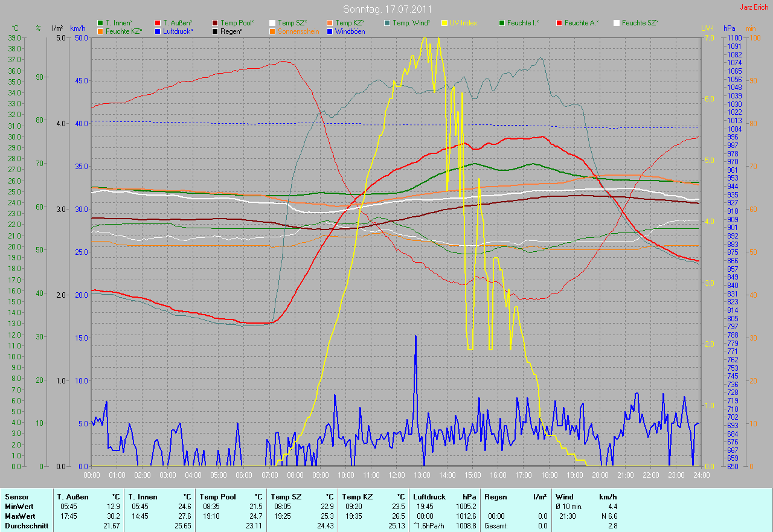Click the T. Außen maximum value 30.2
The height and width of the screenshot is (532, 773).
pos(114,516)
